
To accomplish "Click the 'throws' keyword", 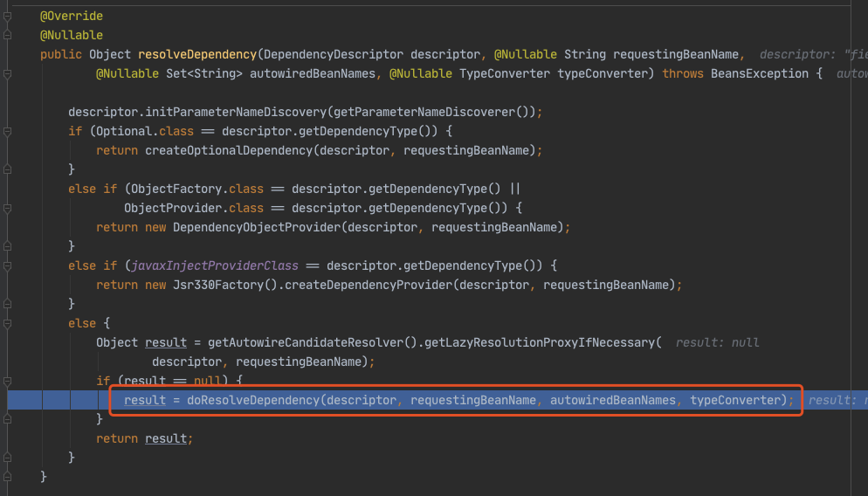I will [683, 73].
